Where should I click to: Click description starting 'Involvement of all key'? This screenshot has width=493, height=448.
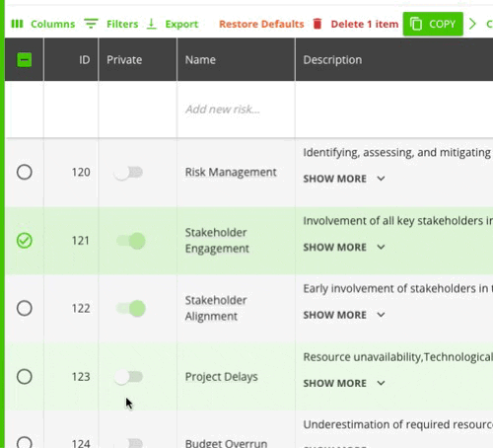tap(397, 221)
